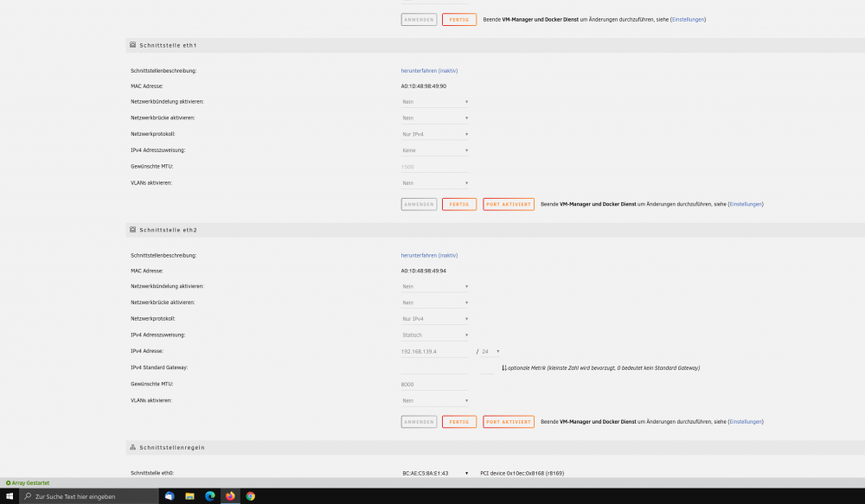The width and height of the screenshot is (865, 504).
Task: Open eth2 IPv4 Adresszuweisung dropdown showing Statisch
Action: click(435, 335)
